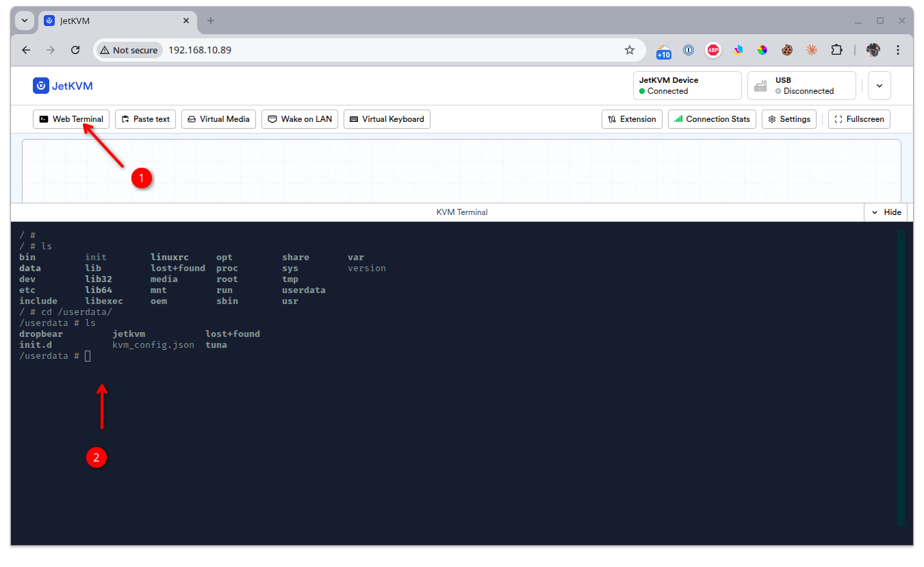Click the JetKVM logo icon
The image size is (924, 567).
click(40, 85)
